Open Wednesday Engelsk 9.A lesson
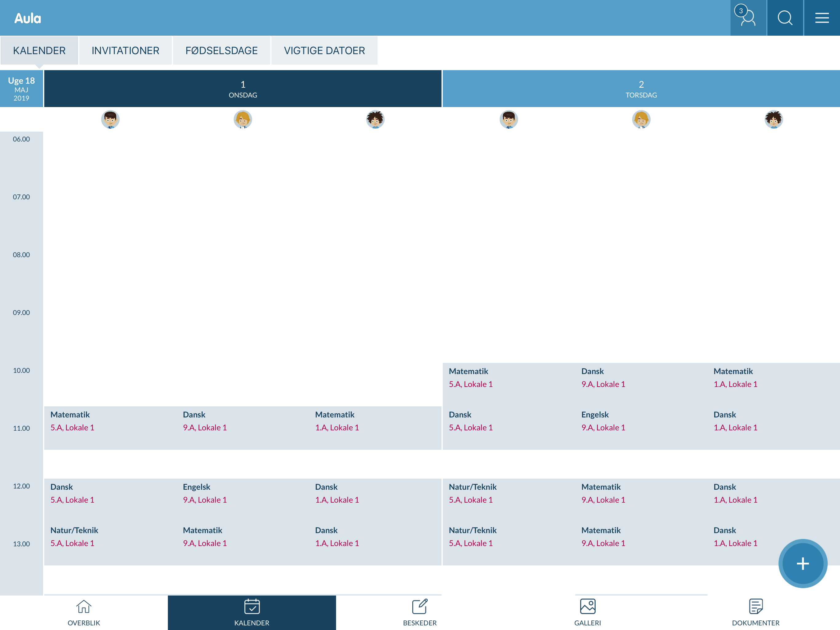This screenshot has width=840, height=630. [205, 493]
